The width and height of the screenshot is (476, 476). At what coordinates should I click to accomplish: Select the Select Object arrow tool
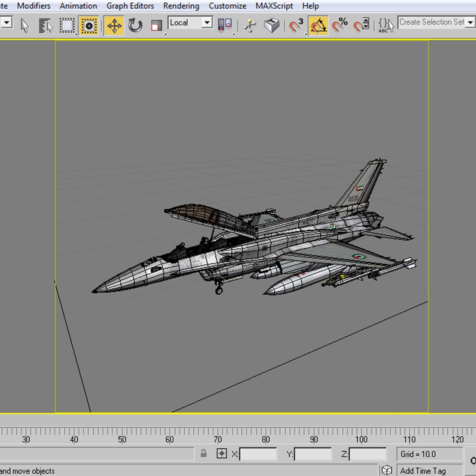point(25,26)
